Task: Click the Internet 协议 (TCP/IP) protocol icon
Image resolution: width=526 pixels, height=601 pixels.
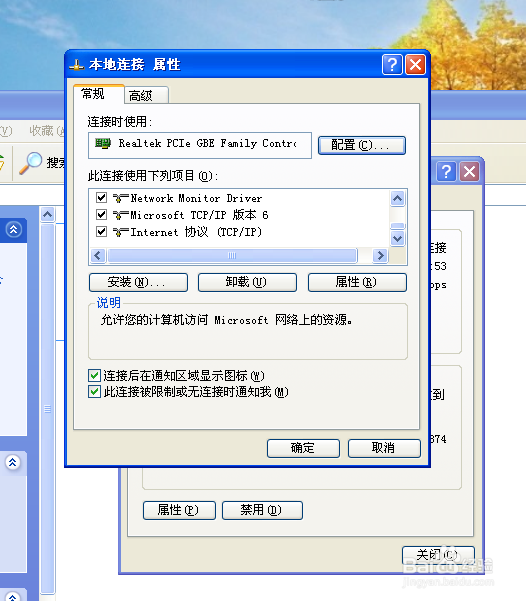Action: click(x=120, y=232)
